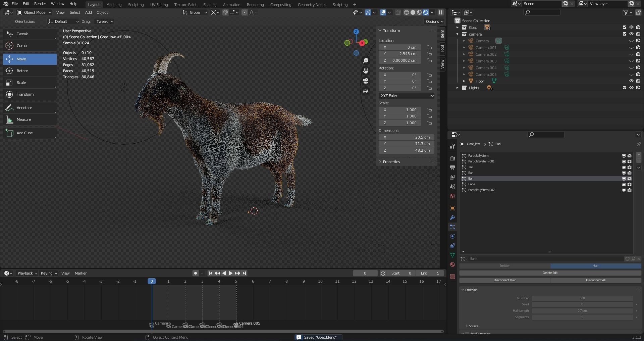Open the Tool sidebar tab
The height and width of the screenshot is (341, 644).
[x=442, y=49]
